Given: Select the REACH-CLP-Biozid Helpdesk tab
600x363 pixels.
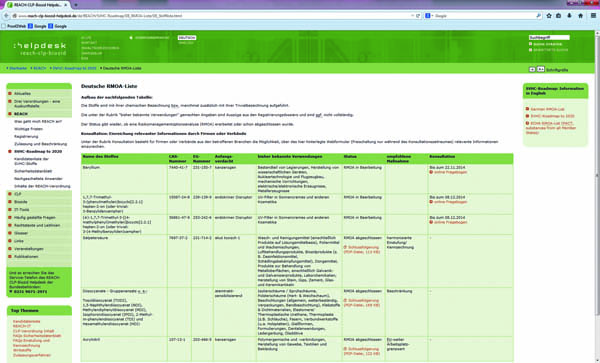Looking at the screenshot, I should [37, 5].
